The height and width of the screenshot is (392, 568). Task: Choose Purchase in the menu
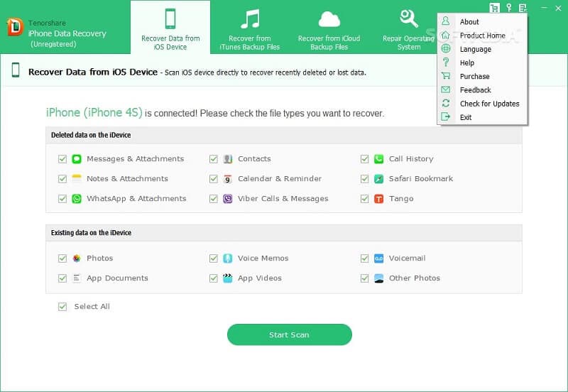tap(482, 77)
